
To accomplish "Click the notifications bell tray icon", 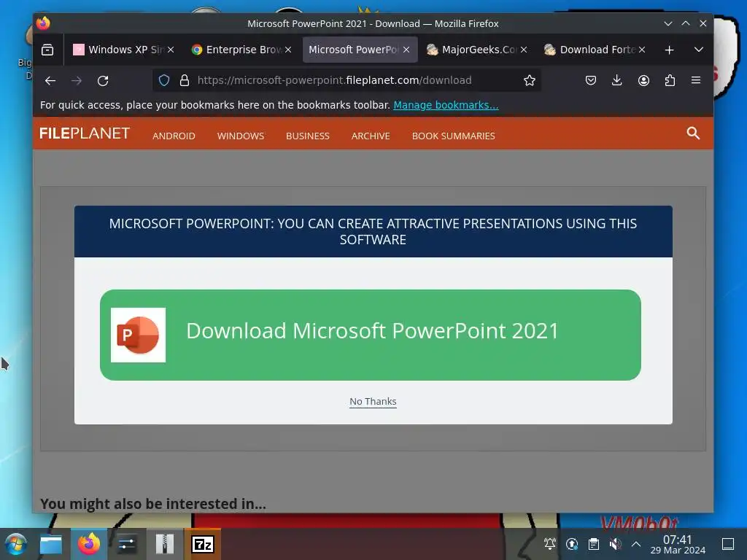I will [x=550, y=544].
